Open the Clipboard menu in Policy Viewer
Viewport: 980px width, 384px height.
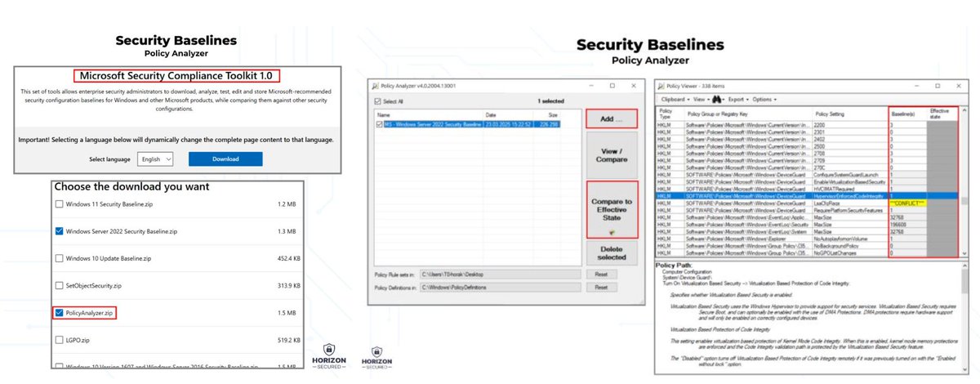pos(676,99)
